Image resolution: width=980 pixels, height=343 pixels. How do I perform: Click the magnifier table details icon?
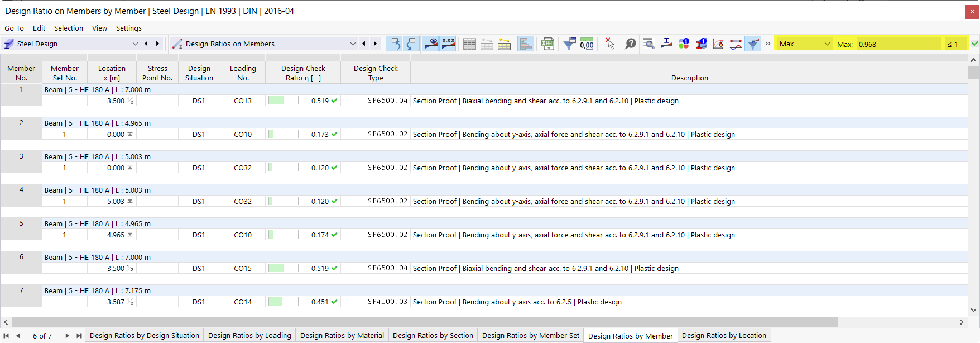click(x=649, y=44)
